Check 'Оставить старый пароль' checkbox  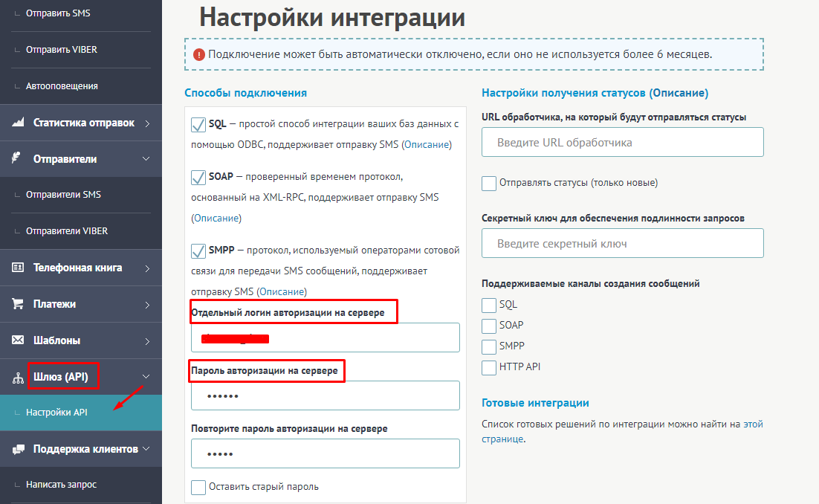(198, 487)
